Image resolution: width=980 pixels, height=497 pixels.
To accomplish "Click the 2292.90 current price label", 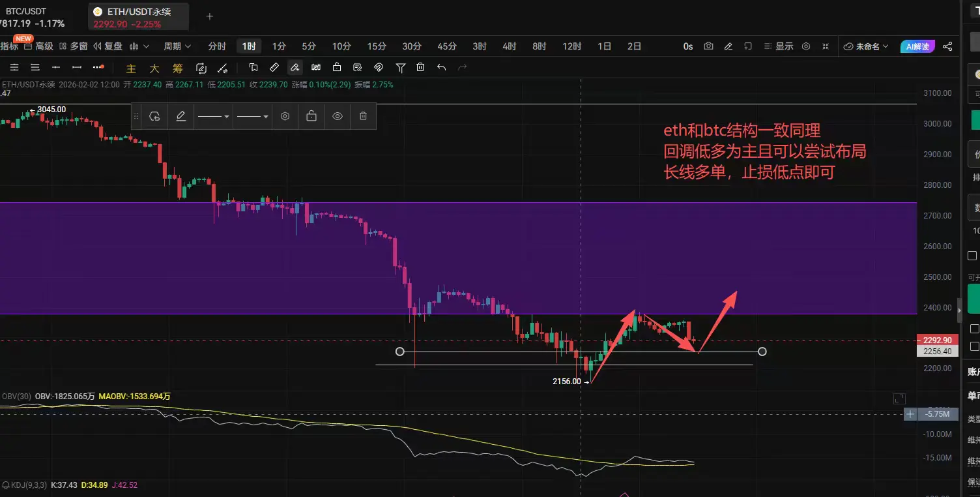I will coord(938,340).
